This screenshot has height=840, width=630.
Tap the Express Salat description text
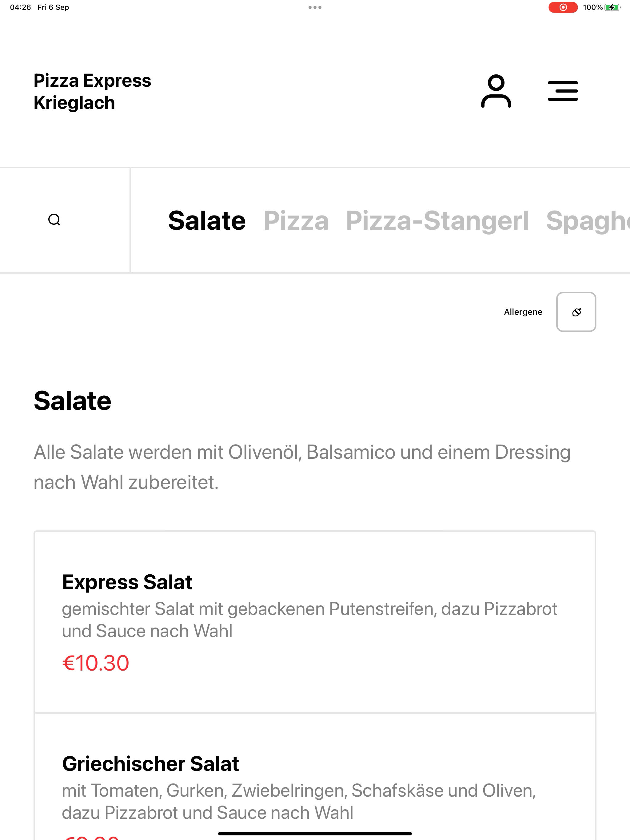[x=309, y=620]
